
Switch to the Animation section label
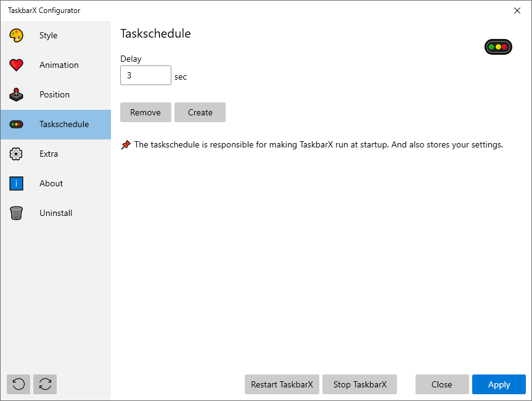click(x=59, y=65)
